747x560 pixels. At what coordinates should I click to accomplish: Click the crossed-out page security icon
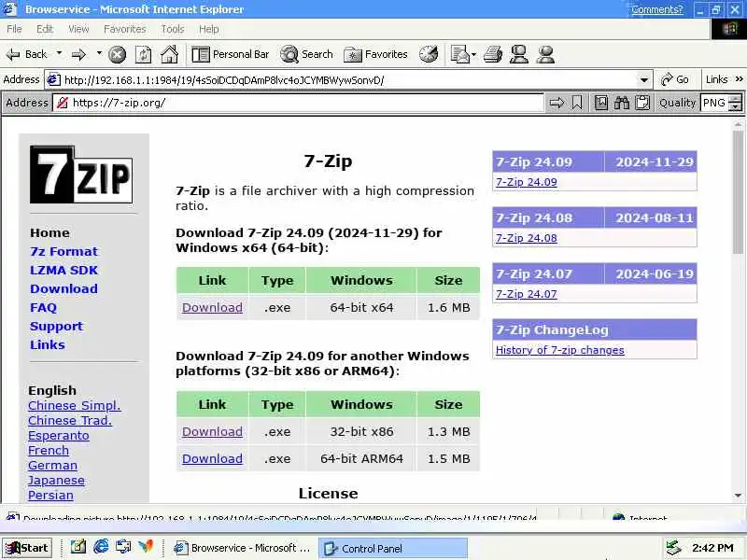click(x=63, y=103)
